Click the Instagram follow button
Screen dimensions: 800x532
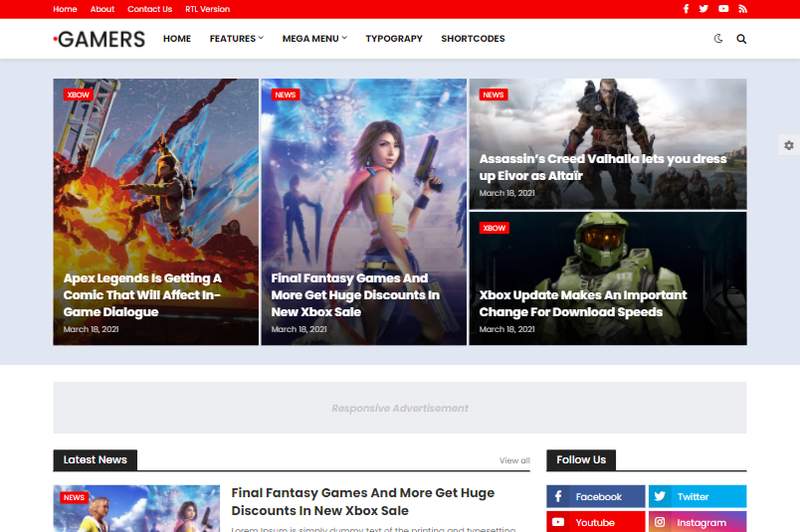click(x=698, y=522)
